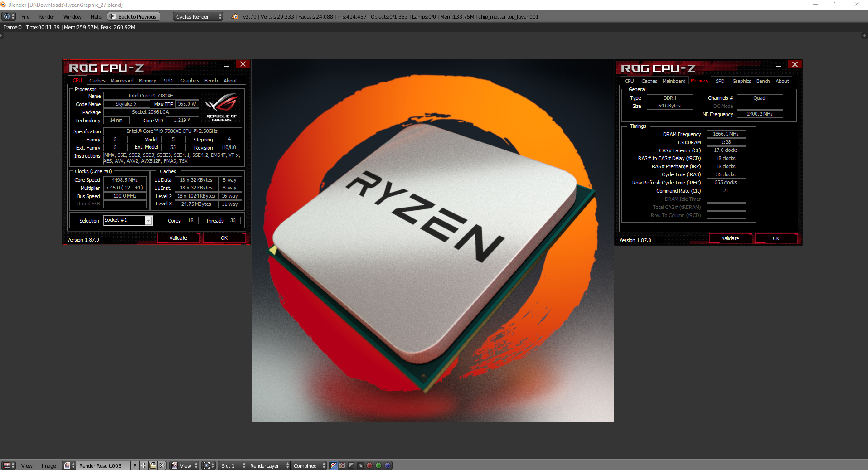Click Validate in the left CPU-Z window
This screenshot has width=868, height=470.
click(178, 238)
